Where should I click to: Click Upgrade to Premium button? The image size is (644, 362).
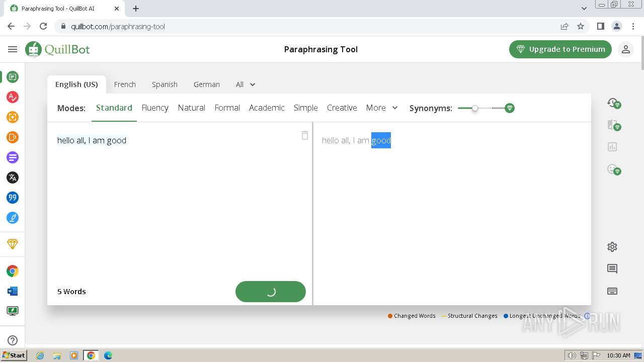[560, 49]
